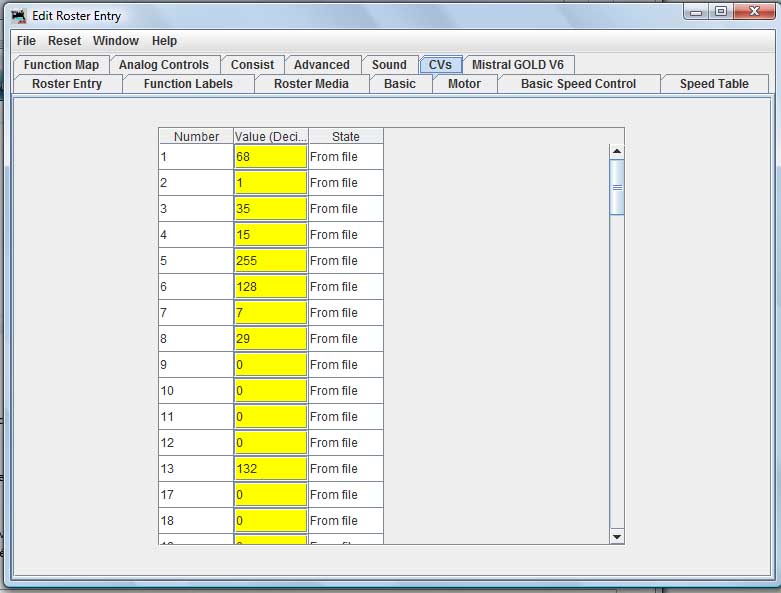Click the State column header
Image resolution: width=781 pixels, height=593 pixels.
(346, 136)
